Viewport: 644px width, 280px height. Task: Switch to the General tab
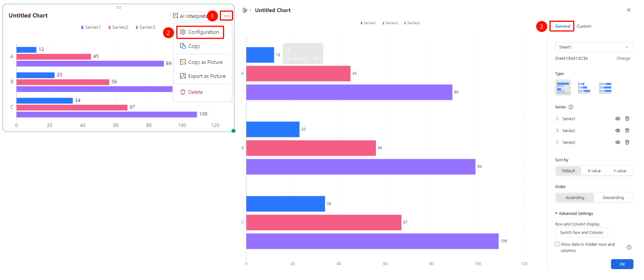pyautogui.click(x=562, y=26)
